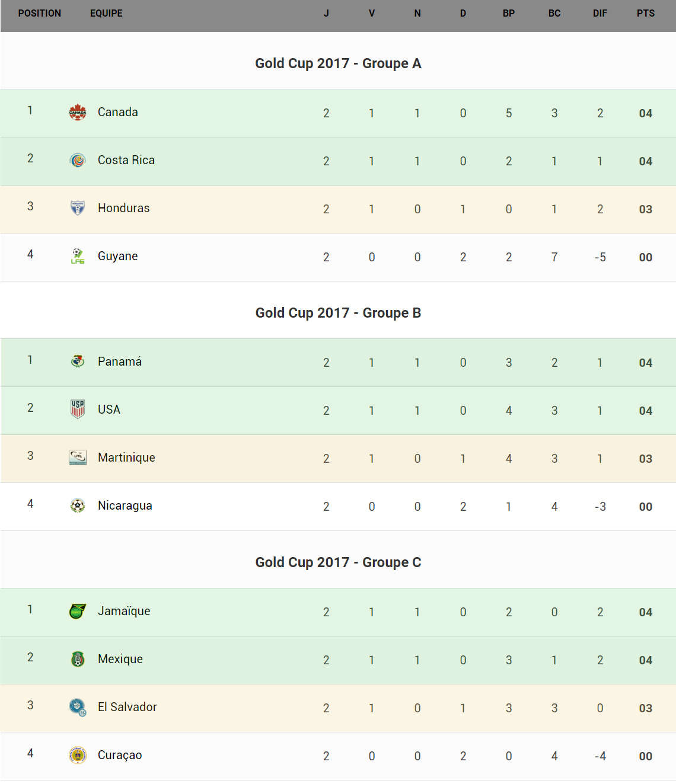Click the EQUIPE column header
The width and height of the screenshot is (676, 784).
pyautogui.click(x=106, y=13)
